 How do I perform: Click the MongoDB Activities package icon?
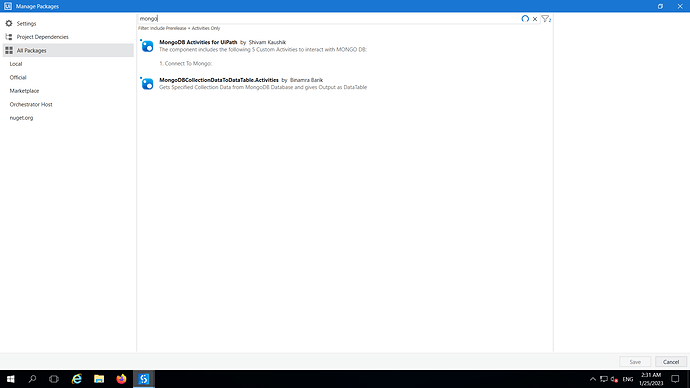(x=147, y=45)
